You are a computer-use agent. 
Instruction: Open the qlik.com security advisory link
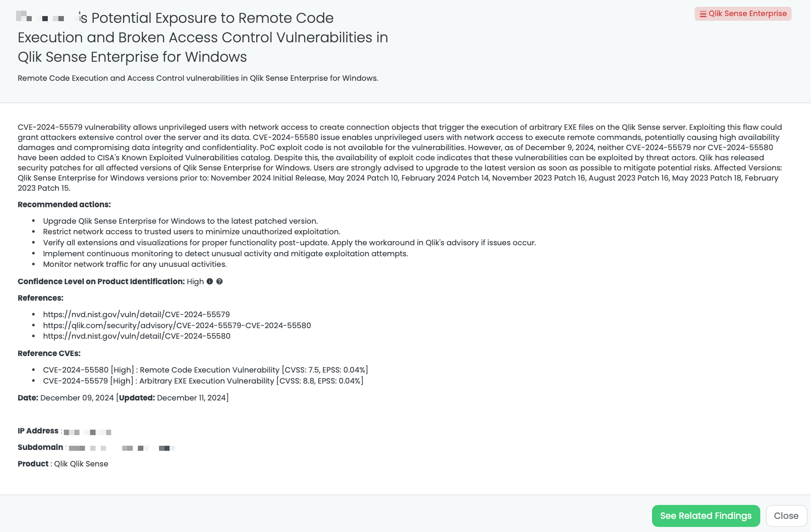point(177,326)
